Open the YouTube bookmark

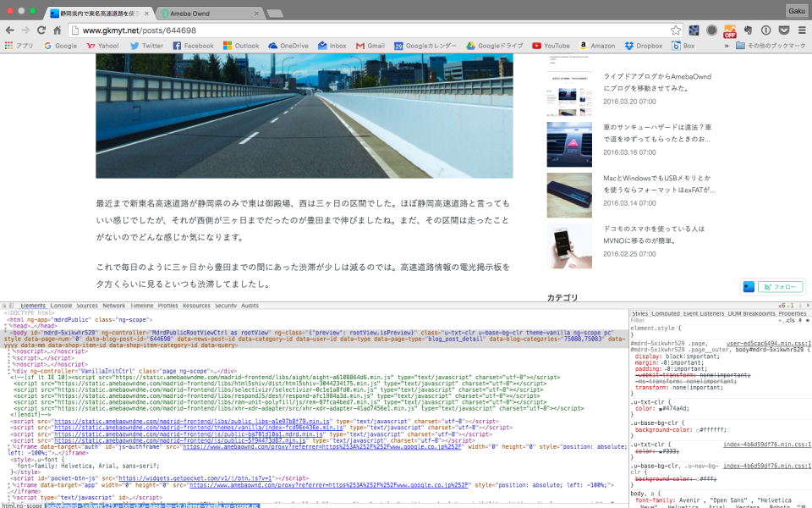tap(551, 46)
